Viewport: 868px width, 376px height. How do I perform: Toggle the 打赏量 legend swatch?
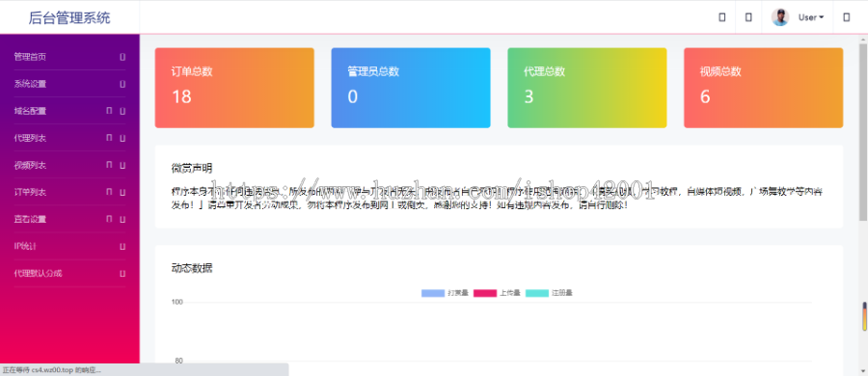(433, 293)
